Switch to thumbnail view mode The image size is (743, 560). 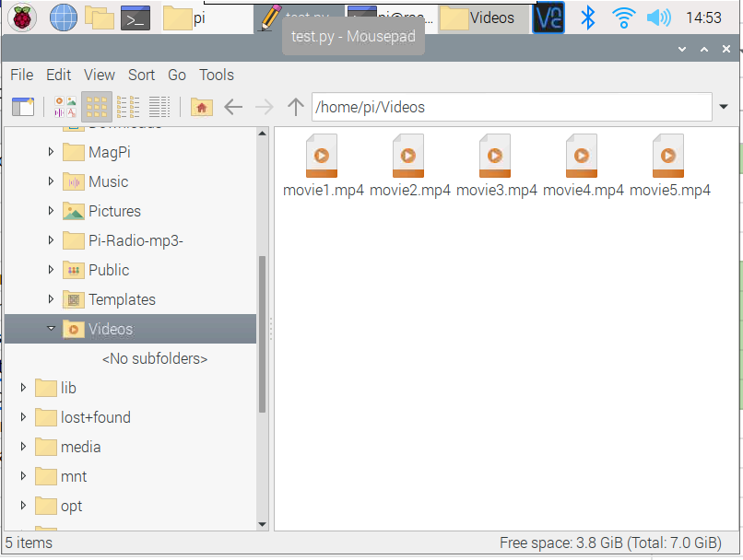[65, 107]
